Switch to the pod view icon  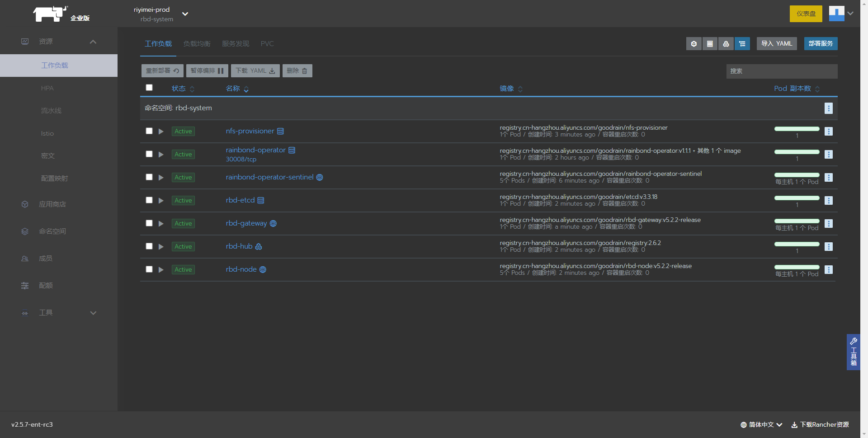(x=694, y=44)
